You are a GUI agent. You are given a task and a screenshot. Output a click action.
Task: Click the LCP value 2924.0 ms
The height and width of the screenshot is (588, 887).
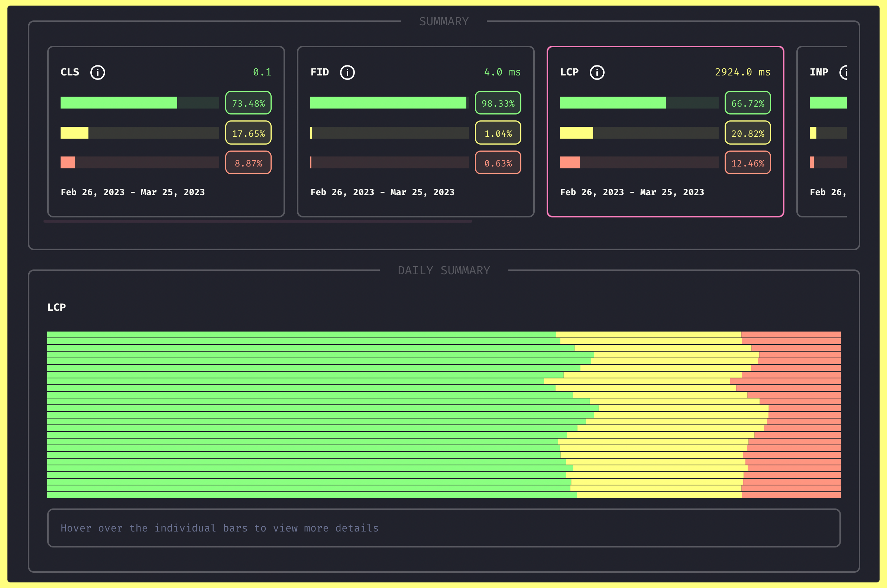[x=742, y=72]
